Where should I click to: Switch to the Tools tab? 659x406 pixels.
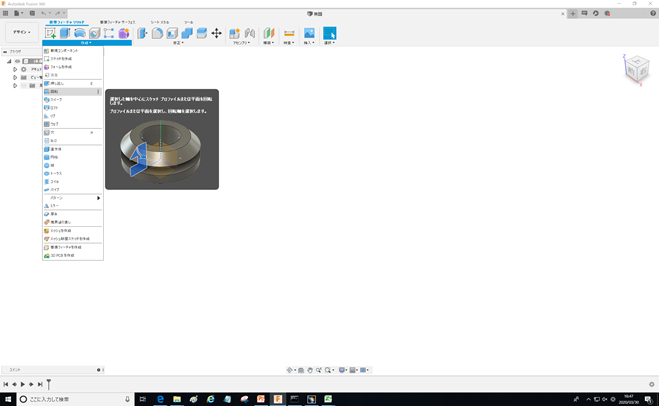(188, 22)
